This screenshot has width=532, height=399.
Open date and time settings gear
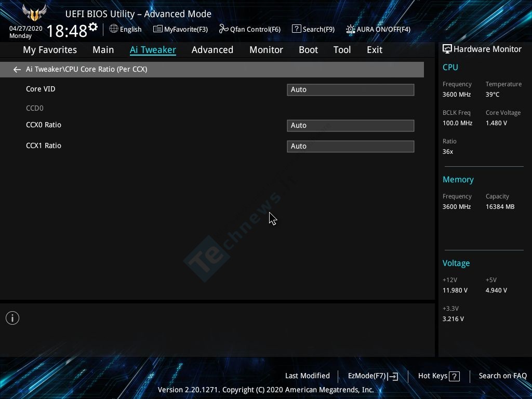tap(93, 27)
